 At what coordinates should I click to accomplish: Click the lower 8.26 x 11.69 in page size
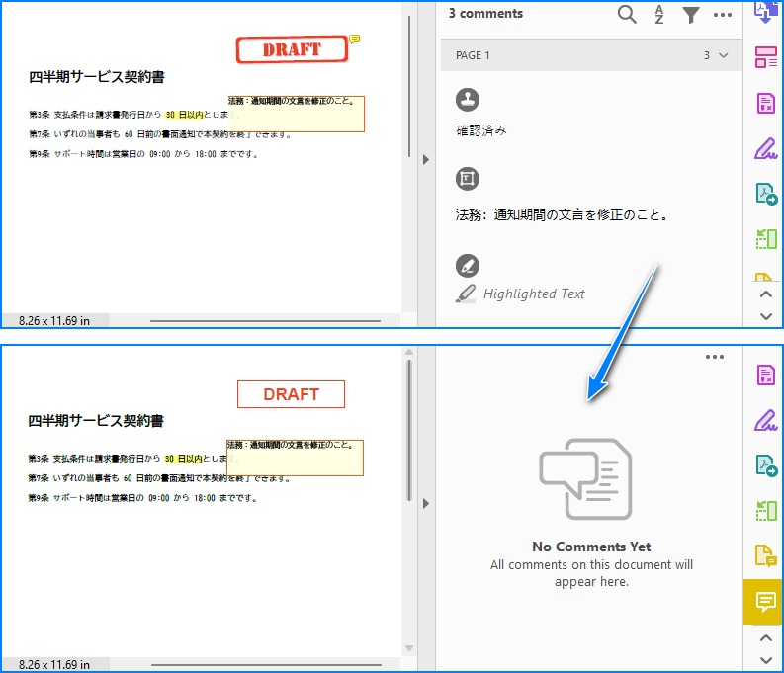click(x=54, y=665)
